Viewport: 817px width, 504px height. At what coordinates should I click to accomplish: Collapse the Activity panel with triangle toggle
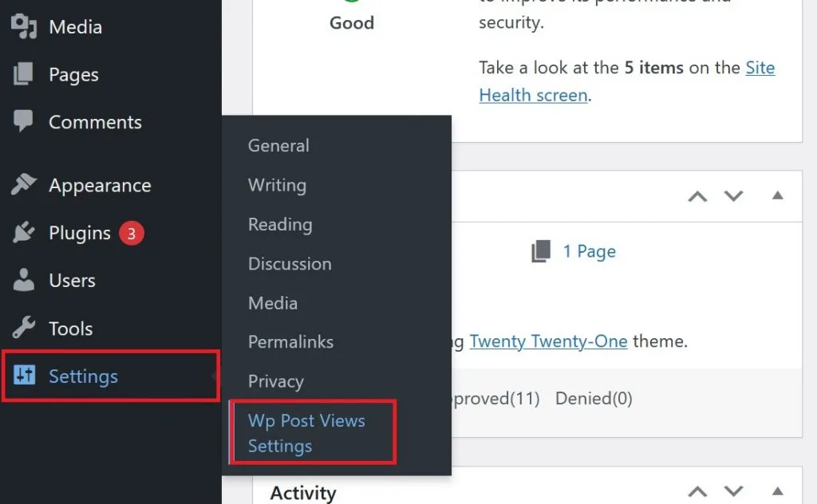coord(777,491)
